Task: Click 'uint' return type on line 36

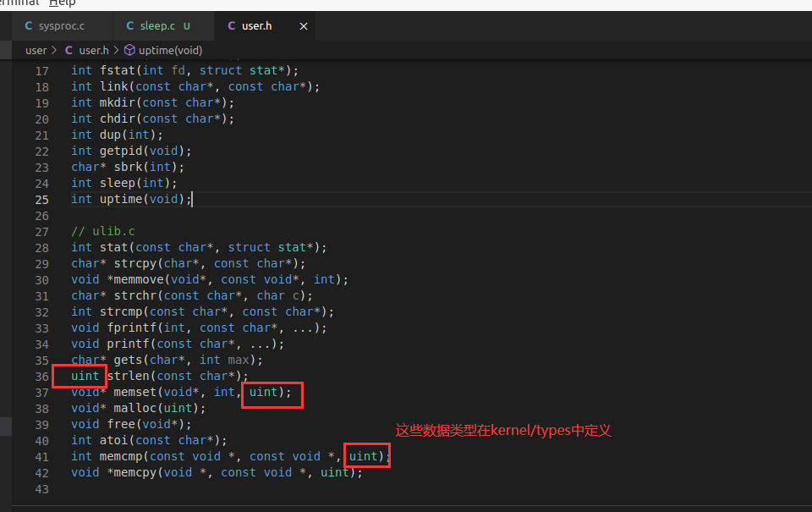Action: (85, 376)
